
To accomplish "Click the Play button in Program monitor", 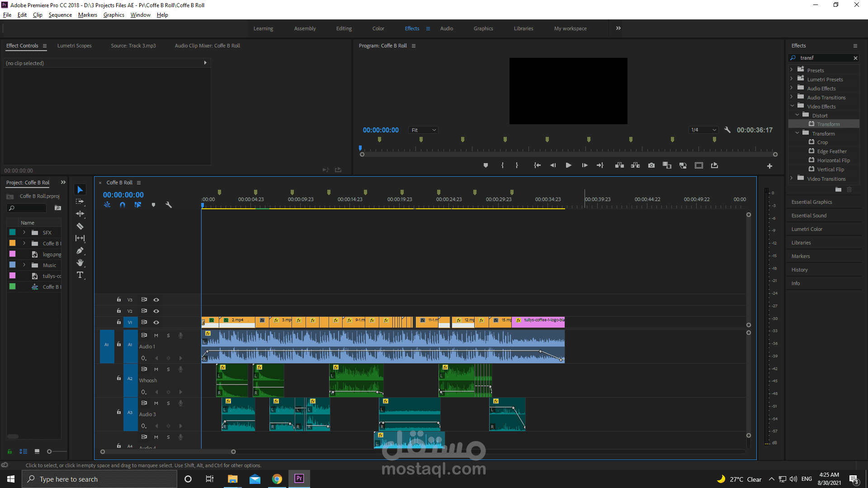I will (x=568, y=165).
